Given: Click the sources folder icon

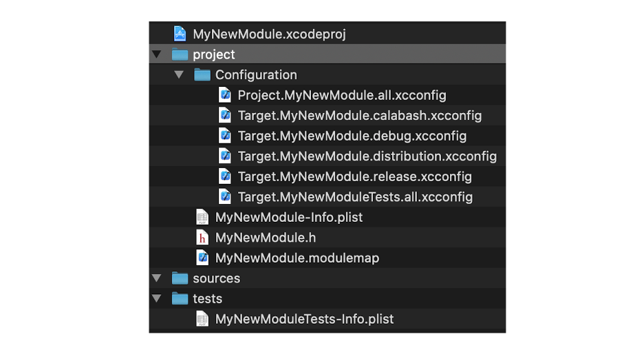Looking at the screenshot, I should [180, 278].
